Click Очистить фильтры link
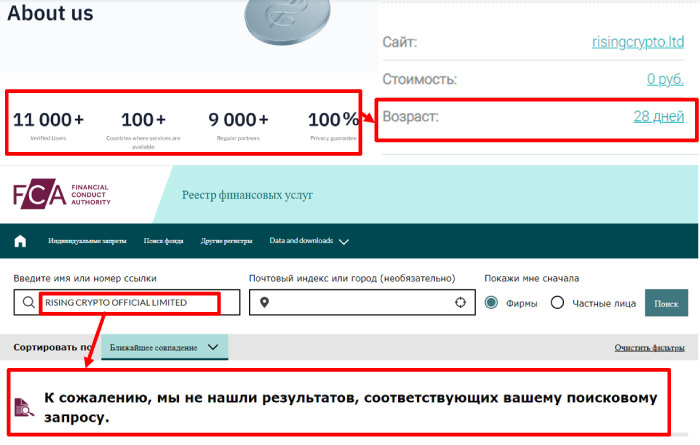The width and height of the screenshot is (700, 445). click(649, 348)
